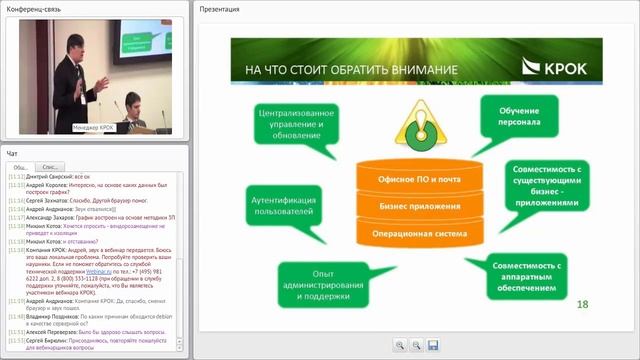Click 'Централизованное управление и обновление' callout
Screen dimensions: 640x360
pos(296,124)
